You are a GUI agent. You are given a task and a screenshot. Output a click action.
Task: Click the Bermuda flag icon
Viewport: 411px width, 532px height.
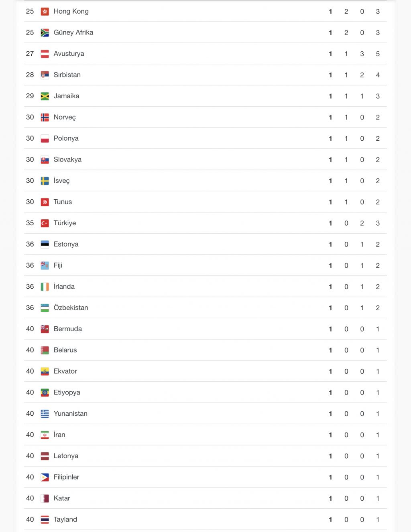tap(45, 329)
